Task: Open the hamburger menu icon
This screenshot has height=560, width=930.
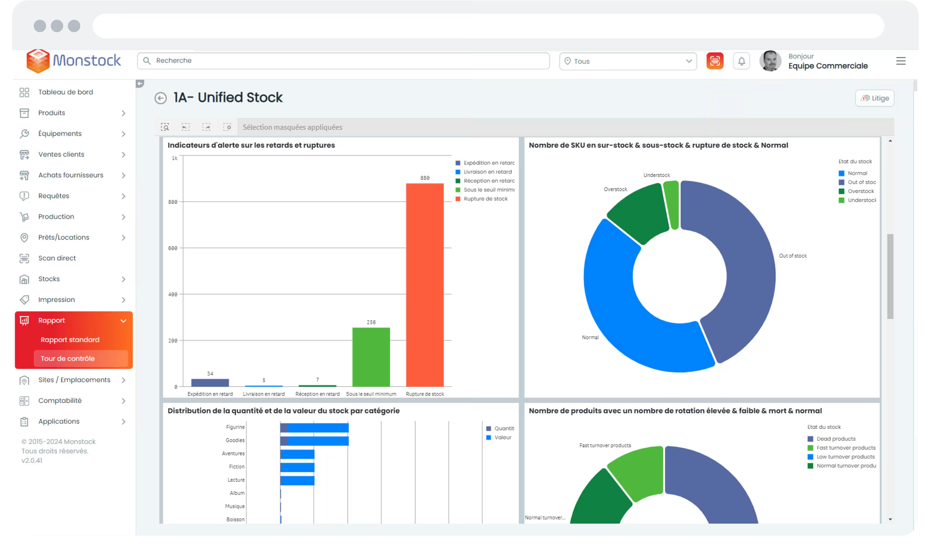Action: pyautogui.click(x=901, y=61)
